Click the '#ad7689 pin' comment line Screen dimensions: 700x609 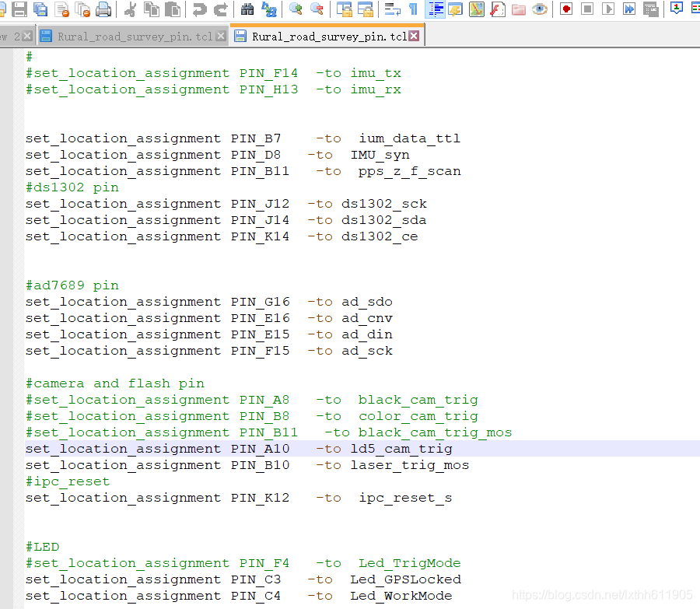click(72, 285)
